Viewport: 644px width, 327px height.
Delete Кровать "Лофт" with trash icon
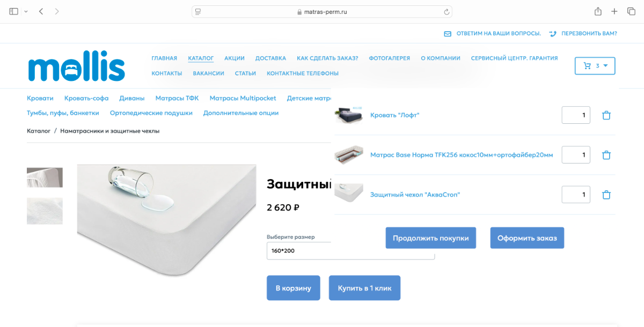tap(606, 115)
